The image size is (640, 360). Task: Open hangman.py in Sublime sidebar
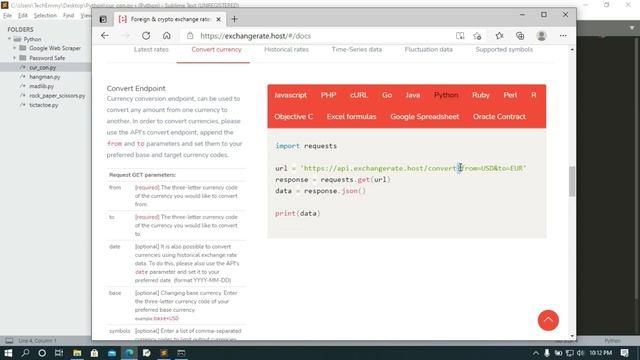[x=44, y=77]
